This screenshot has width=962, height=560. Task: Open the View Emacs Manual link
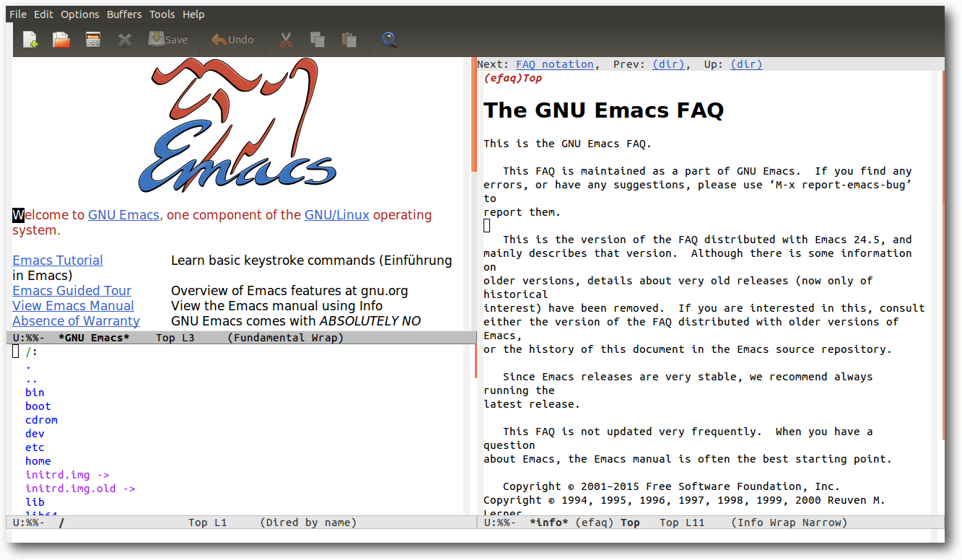point(73,306)
